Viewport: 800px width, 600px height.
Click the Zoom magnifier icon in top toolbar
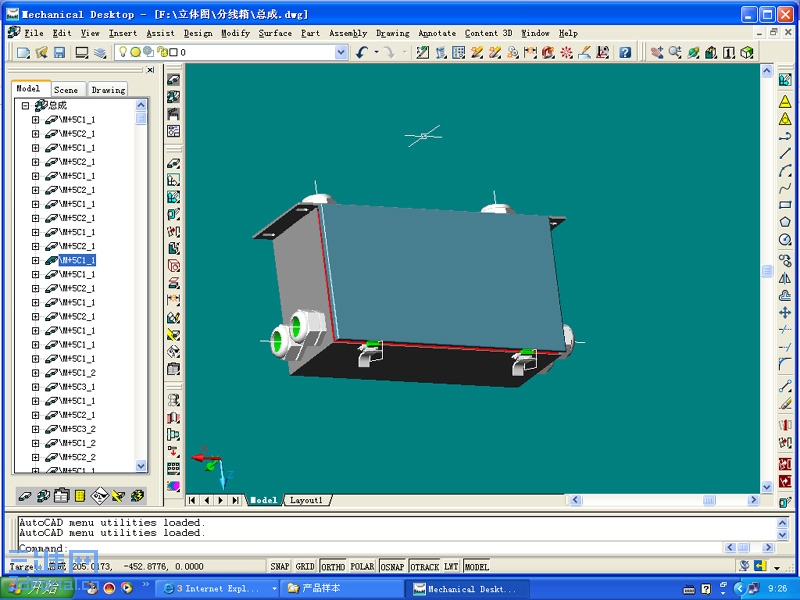(675, 52)
